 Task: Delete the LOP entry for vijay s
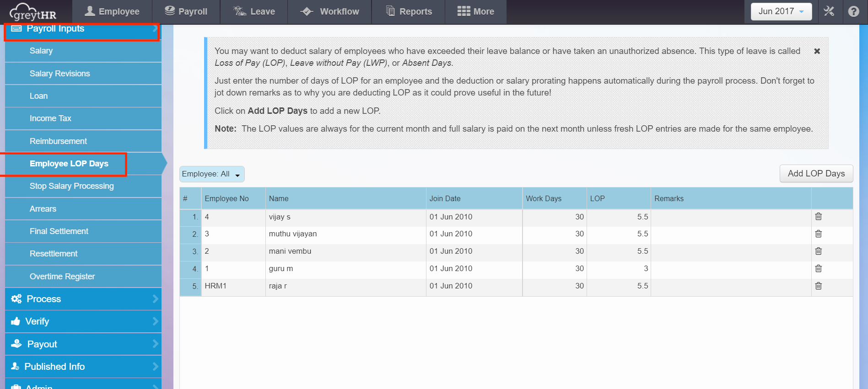click(x=819, y=217)
